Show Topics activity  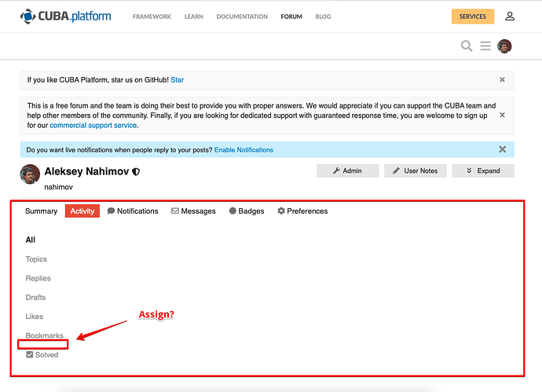pos(36,259)
